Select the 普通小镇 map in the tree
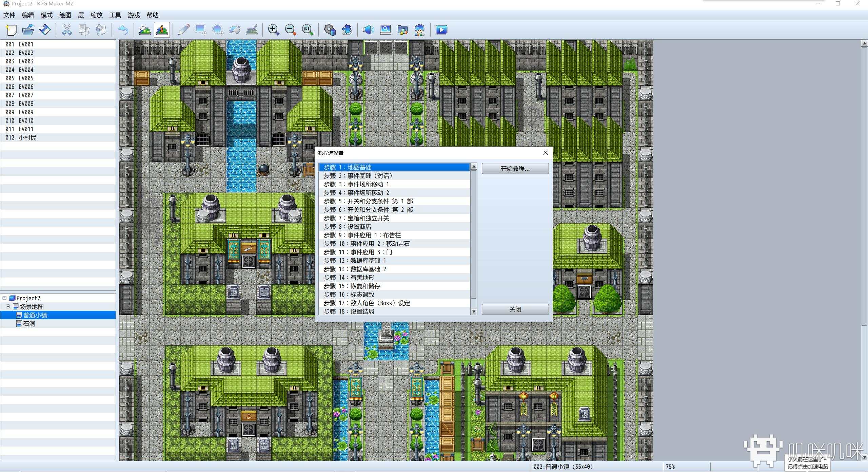The width and height of the screenshot is (868, 472). tap(35, 315)
